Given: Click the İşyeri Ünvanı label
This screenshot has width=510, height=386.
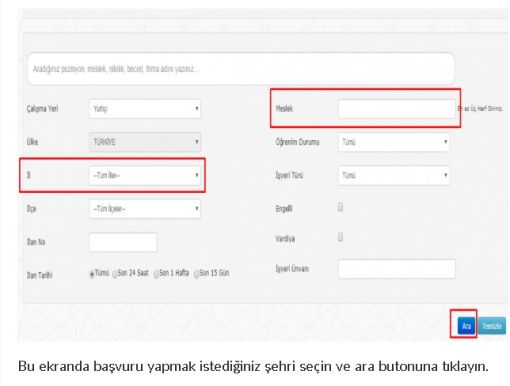Looking at the screenshot, I should 292,269.
